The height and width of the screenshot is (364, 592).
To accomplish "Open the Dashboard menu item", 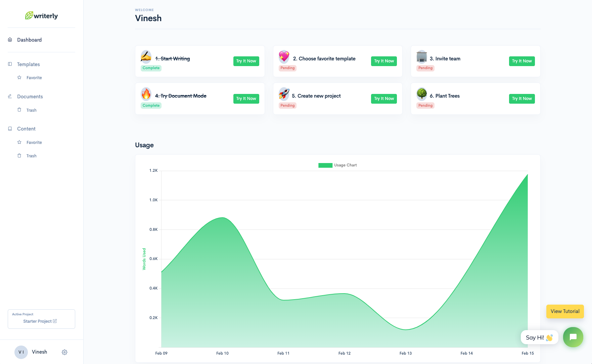I will 29,40.
